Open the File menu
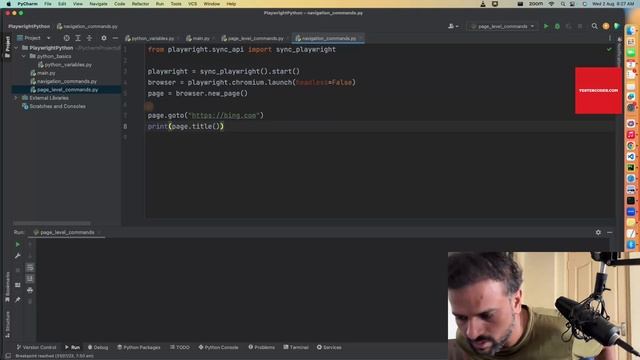Screen dimensions: 640x360 pyautogui.click(x=48, y=4)
